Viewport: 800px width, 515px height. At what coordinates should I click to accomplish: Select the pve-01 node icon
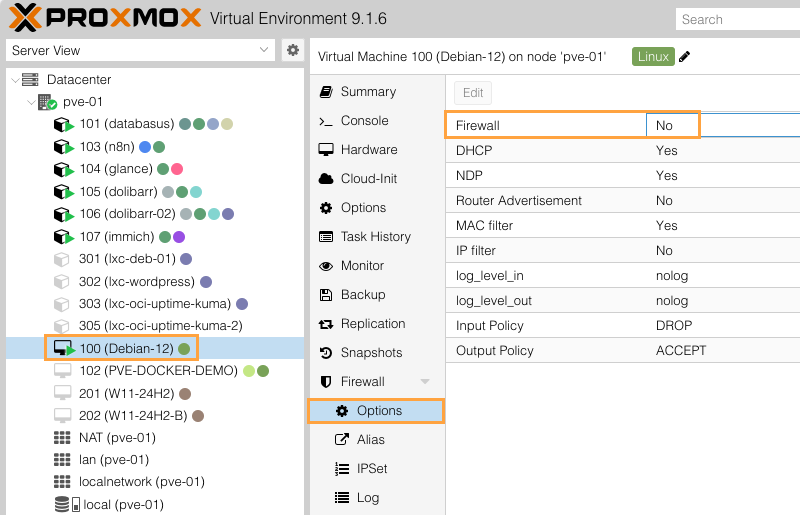click(47, 102)
